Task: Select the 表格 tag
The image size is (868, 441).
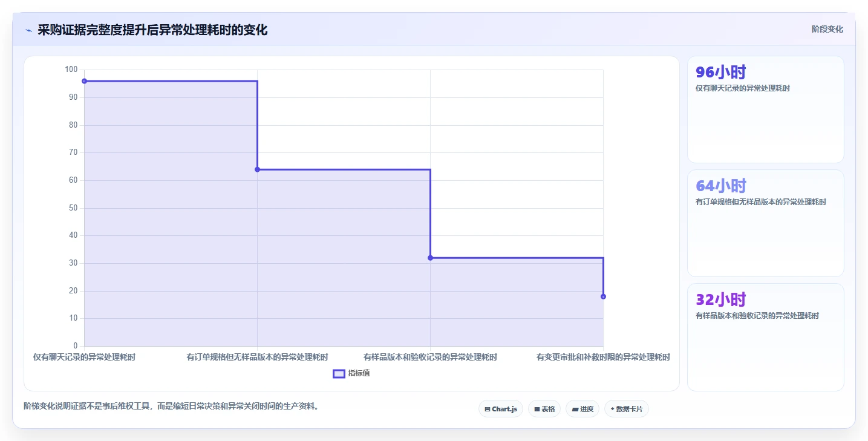Action: [544, 409]
